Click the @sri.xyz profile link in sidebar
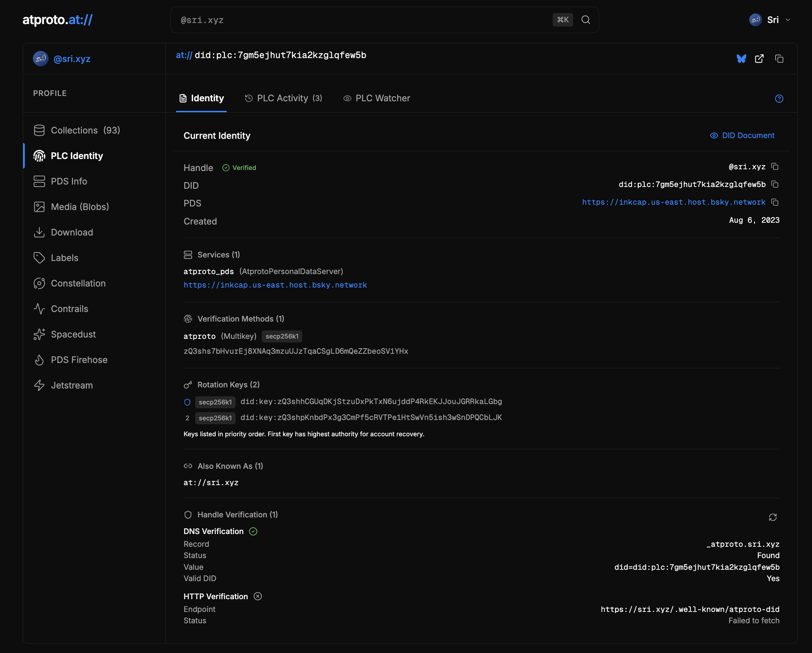Image resolution: width=812 pixels, height=653 pixels. click(72, 59)
